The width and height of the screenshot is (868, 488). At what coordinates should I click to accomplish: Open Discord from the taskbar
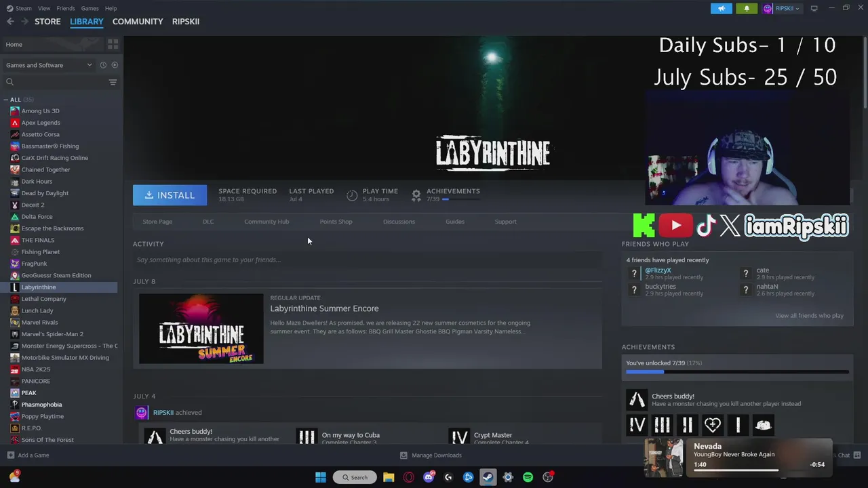point(429,477)
